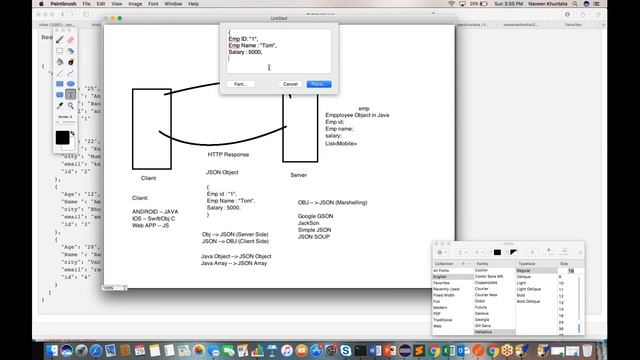Select the Bold Oblique typeface
Image resolution: width=640 pixels, height=360 pixels.
pos(528,301)
